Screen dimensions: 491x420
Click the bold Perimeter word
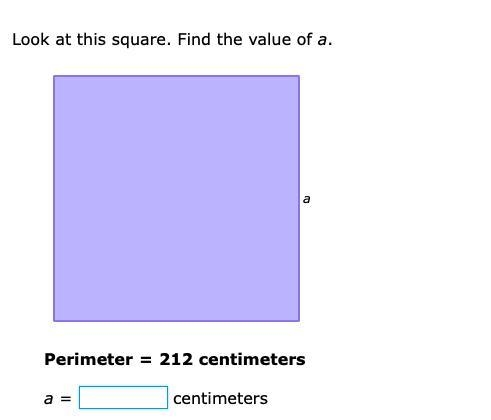89,360
